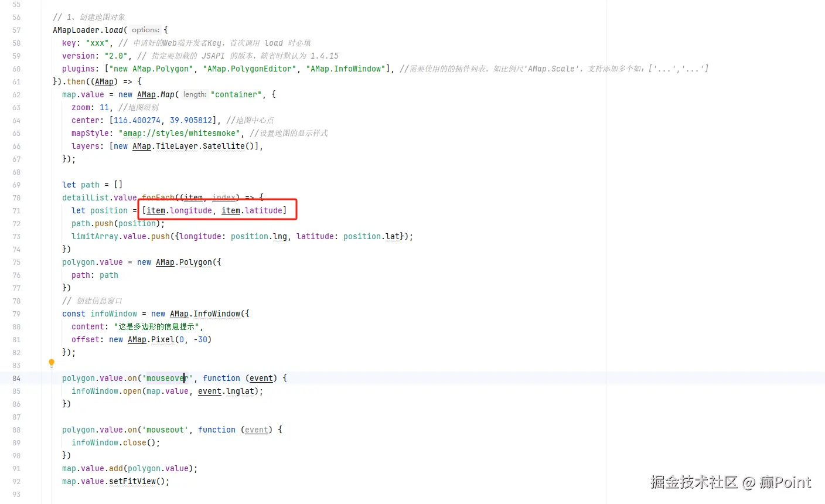
Task: Click the "AMap.PolygonEditor" plugin string
Action: [x=250, y=69]
